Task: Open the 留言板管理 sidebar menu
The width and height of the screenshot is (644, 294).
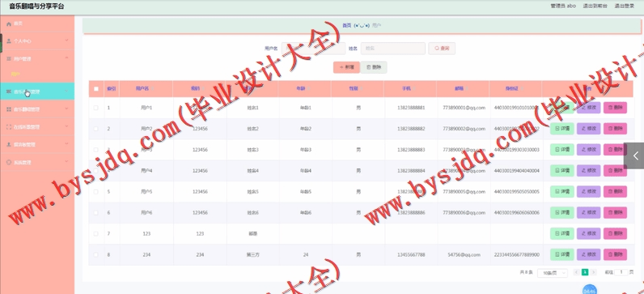Action: [37, 145]
